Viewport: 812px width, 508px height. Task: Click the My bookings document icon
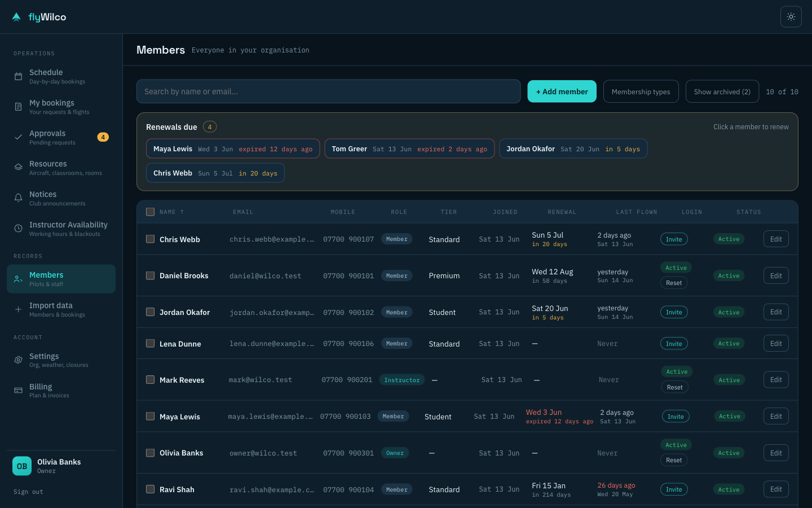(x=18, y=107)
